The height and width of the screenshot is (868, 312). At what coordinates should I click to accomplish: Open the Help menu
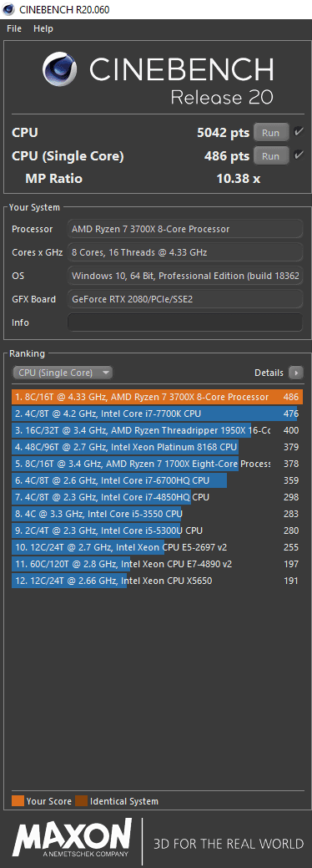(43, 28)
